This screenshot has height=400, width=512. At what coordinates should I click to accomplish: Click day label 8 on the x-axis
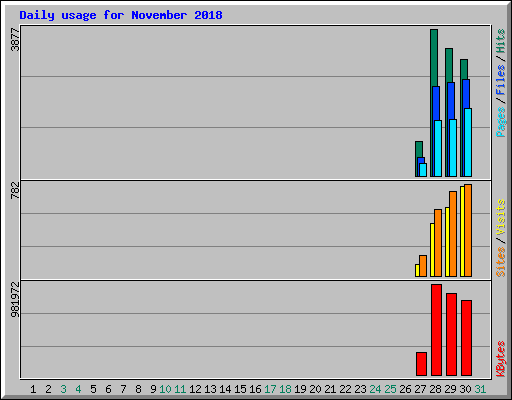click(138, 389)
